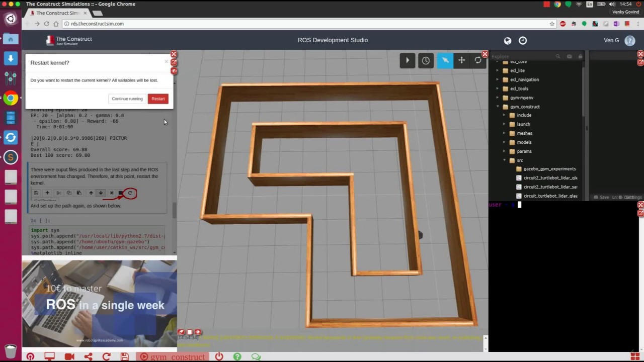Open the circuit2_turtlebot_lidar_sar file
644x362 pixels.
[550, 187]
